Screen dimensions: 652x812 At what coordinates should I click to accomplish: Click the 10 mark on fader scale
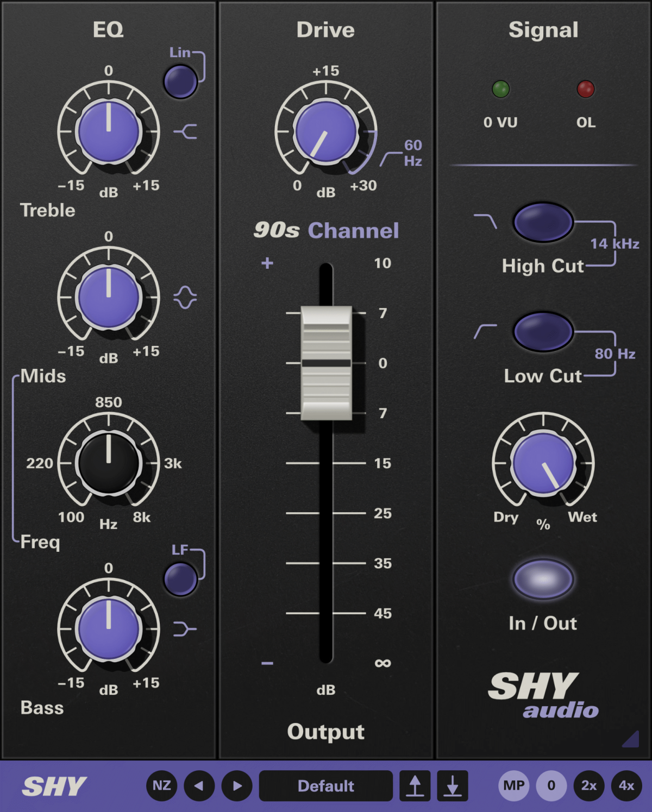click(x=383, y=263)
